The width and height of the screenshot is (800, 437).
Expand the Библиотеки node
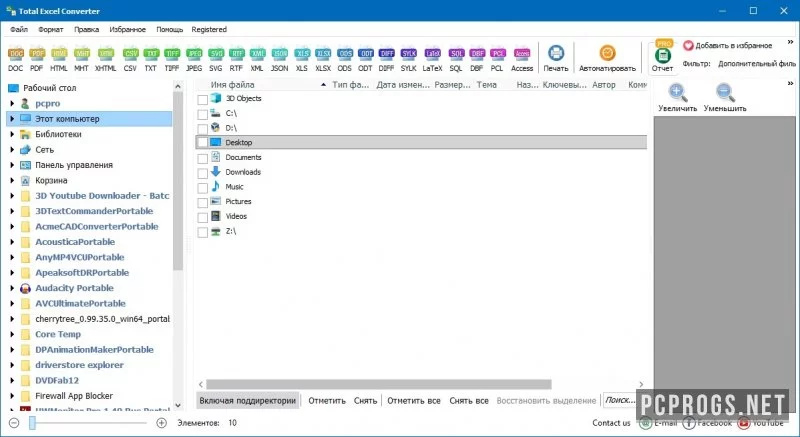(x=12, y=134)
